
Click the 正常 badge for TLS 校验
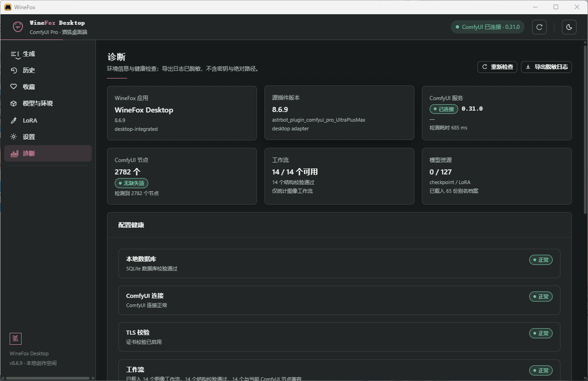(x=541, y=333)
